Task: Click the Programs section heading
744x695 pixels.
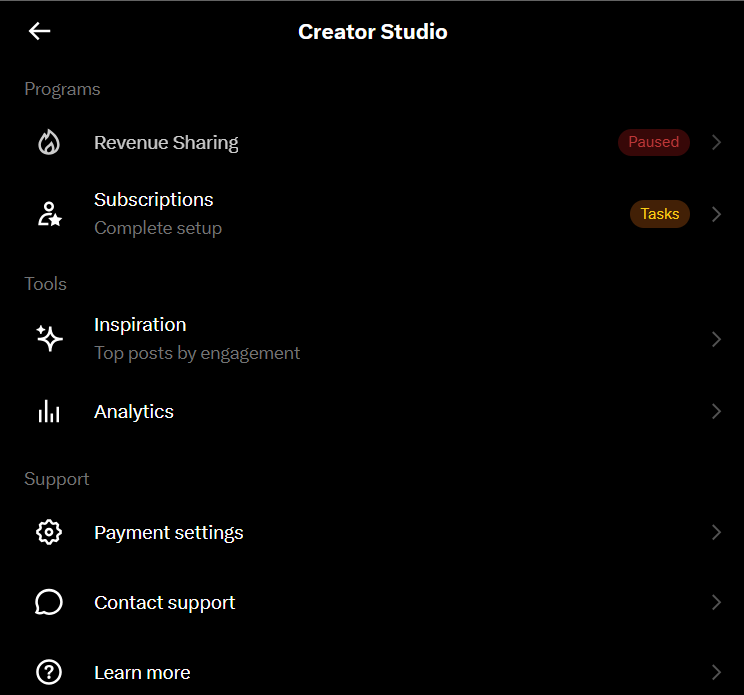Action: pos(62,90)
